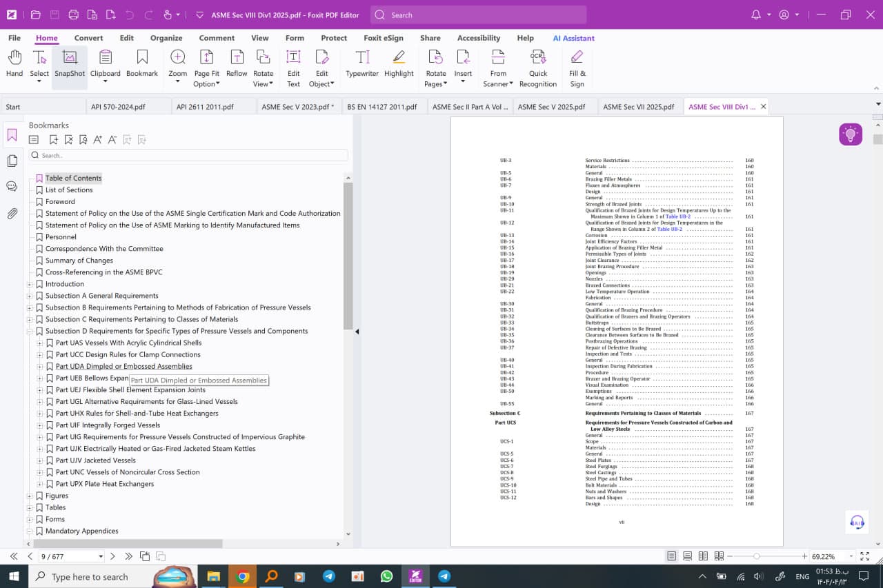Collapse the Mandatory Appendices bookmark
Viewport: 883px width, 588px height.
[x=30, y=531]
